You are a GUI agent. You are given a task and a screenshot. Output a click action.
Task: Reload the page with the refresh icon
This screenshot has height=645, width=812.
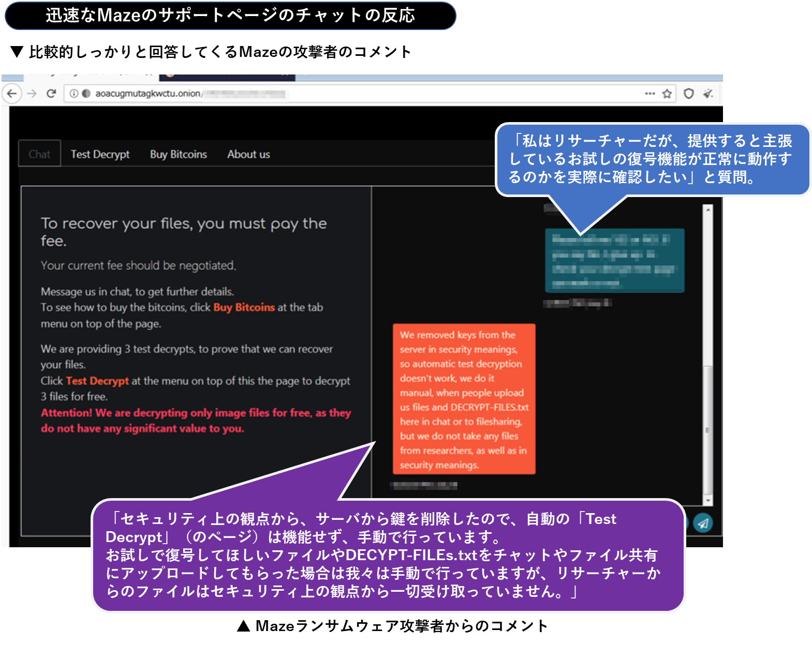tap(51, 94)
